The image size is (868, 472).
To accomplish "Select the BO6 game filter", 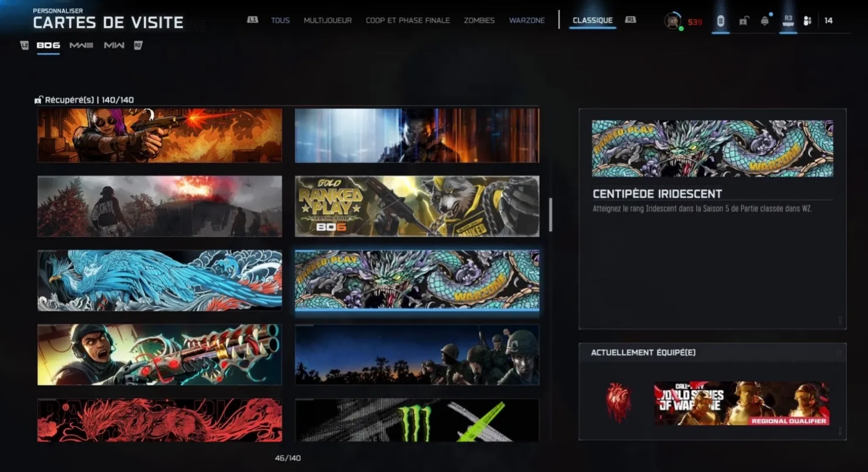I will 48,45.
